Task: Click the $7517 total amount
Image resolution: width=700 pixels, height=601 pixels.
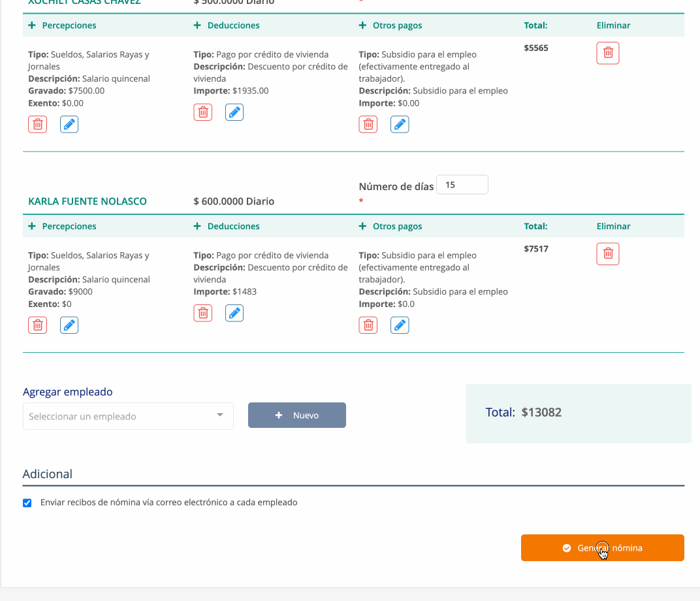Action: tap(536, 249)
